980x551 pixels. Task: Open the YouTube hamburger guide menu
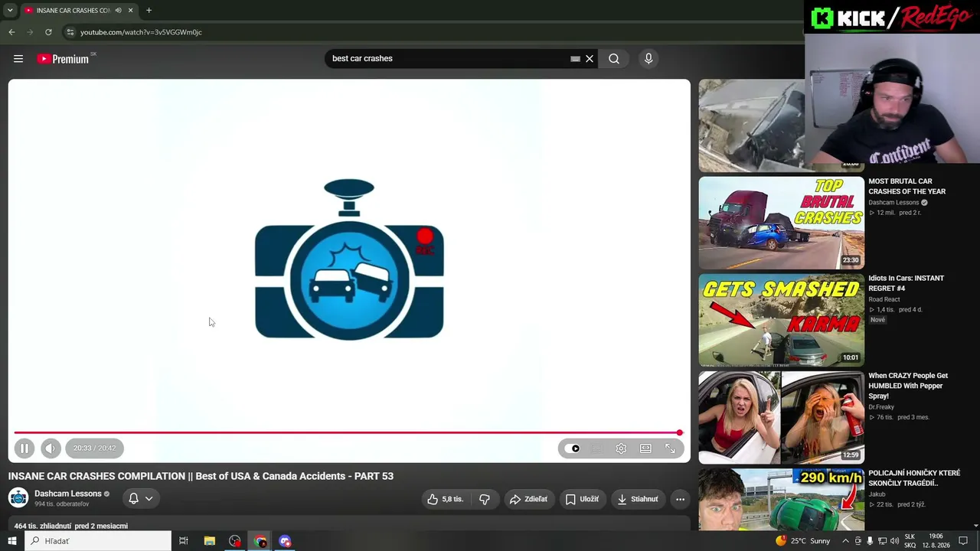pyautogui.click(x=18, y=59)
